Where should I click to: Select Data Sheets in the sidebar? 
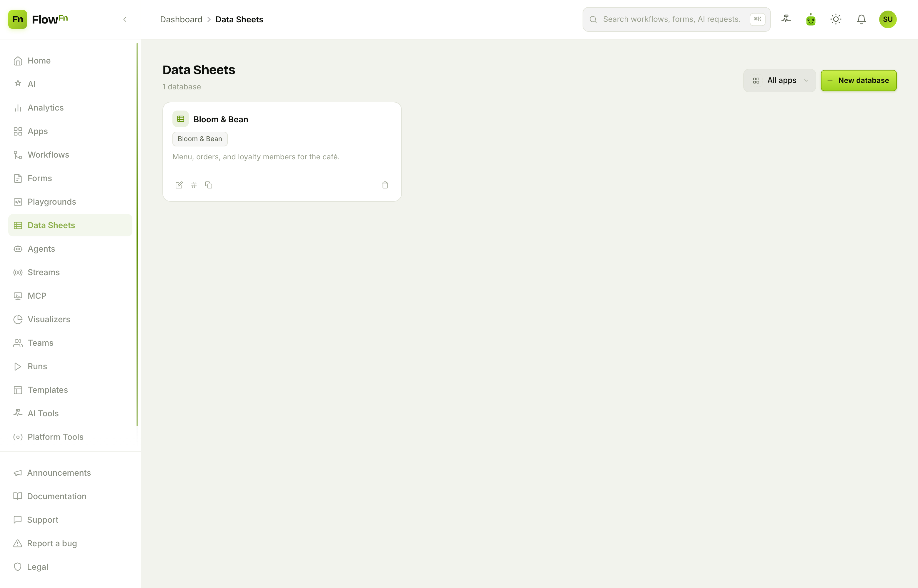point(70,225)
